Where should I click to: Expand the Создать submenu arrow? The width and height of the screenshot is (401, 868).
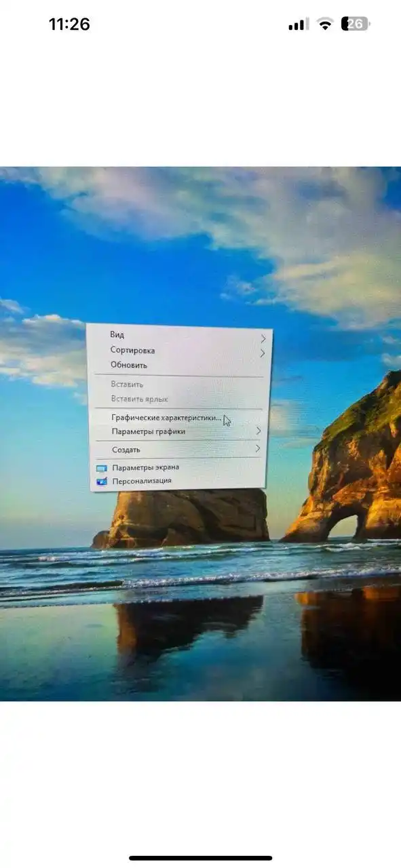point(258,448)
